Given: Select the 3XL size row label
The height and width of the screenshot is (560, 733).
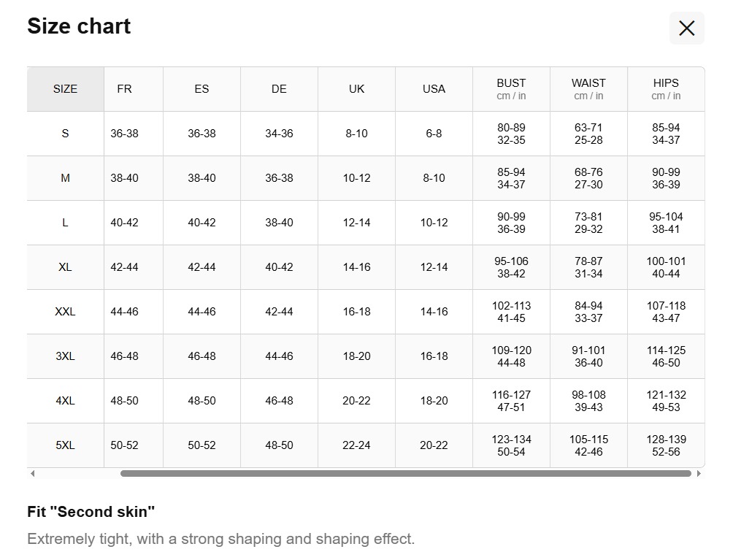Looking at the screenshot, I should [65, 356].
